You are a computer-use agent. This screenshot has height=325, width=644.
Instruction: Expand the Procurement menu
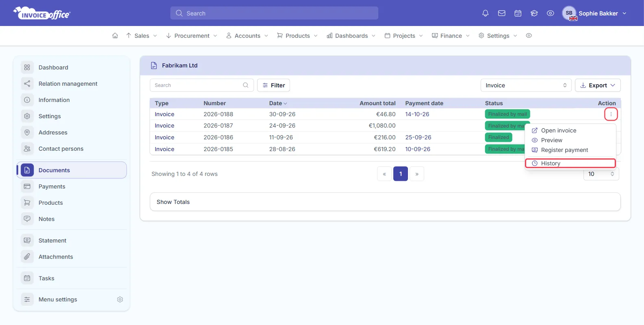191,36
